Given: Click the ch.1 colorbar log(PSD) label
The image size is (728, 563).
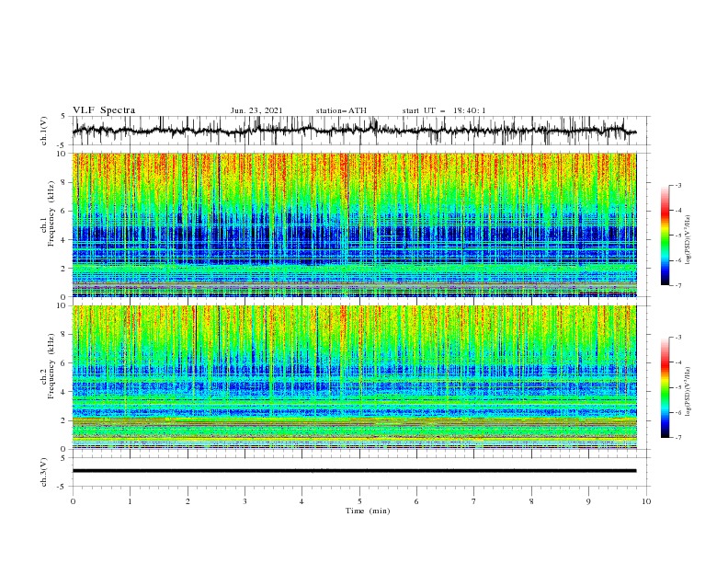Looking at the screenshot, I should (x=689, y=240).
